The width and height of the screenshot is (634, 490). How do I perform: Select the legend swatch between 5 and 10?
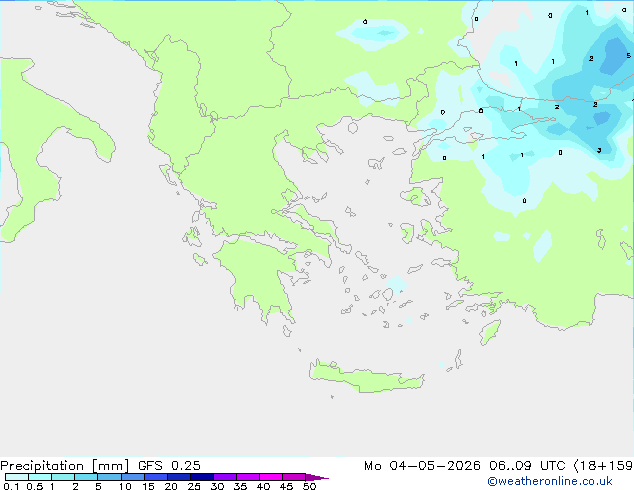point(109,477)
